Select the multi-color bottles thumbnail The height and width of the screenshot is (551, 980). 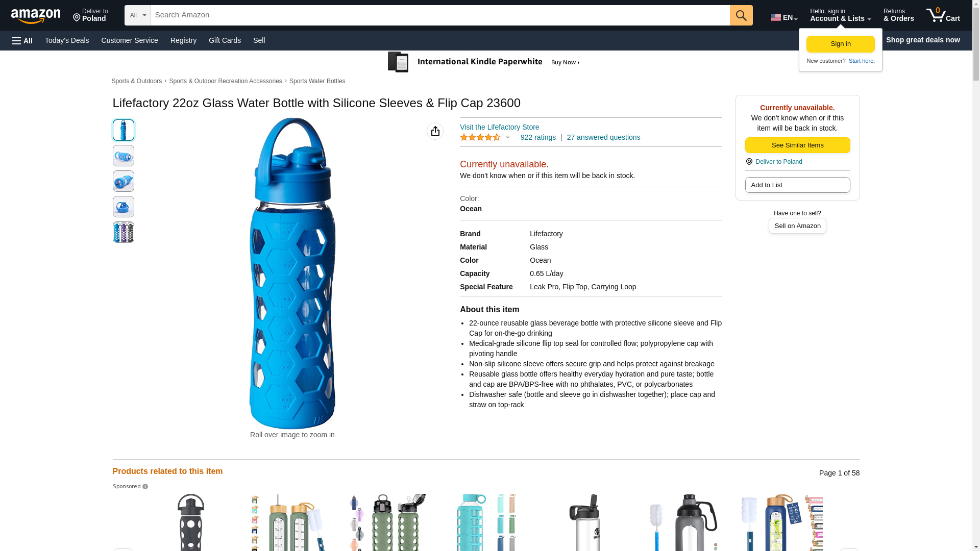tap(124, 232)
